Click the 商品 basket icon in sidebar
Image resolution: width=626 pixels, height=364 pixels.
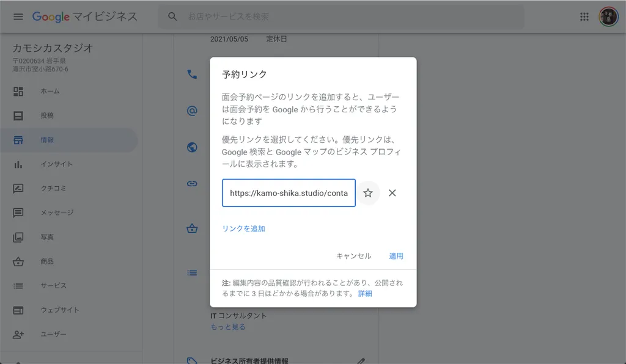click(18, 261)
